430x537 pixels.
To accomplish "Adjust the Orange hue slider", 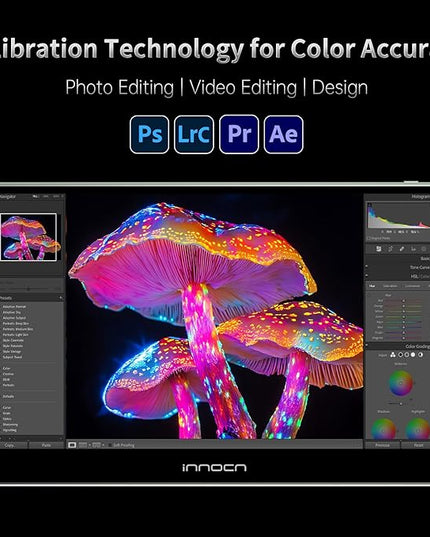I will (x=404, y=306).
